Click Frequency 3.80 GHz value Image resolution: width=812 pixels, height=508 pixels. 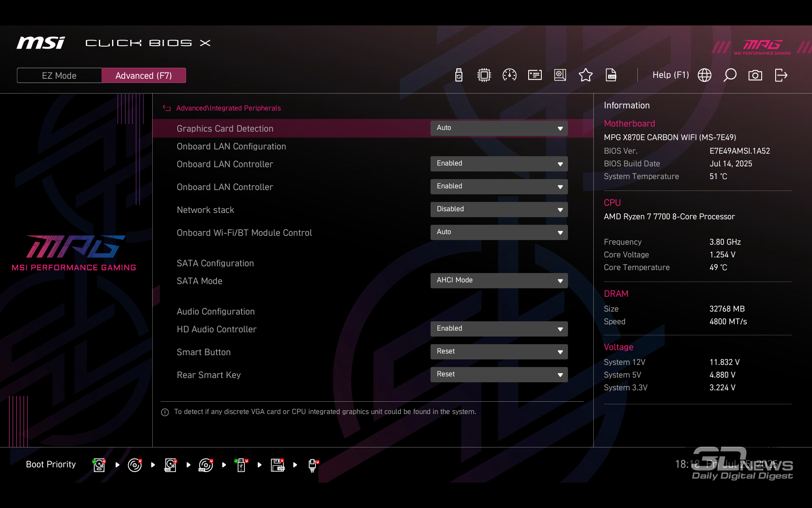click(x=725, y=242)
